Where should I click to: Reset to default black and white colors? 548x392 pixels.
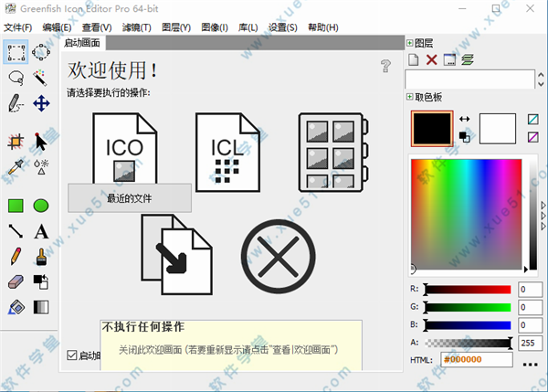[465, 137]
